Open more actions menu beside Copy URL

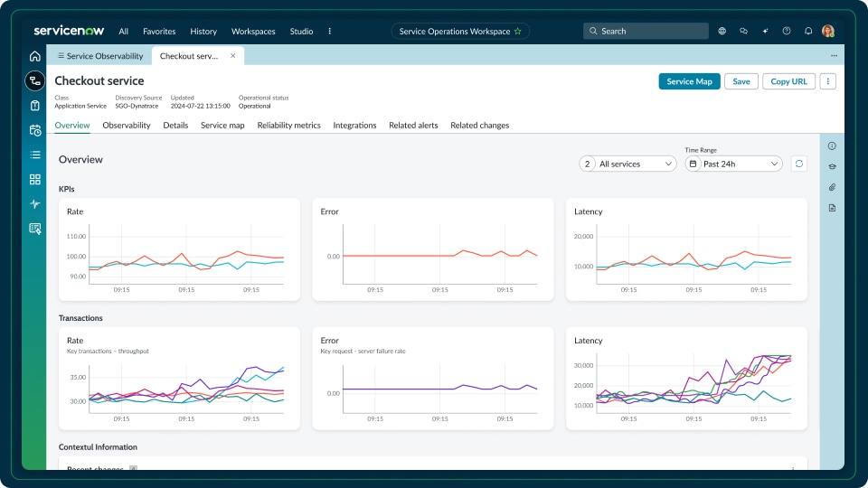828,81
